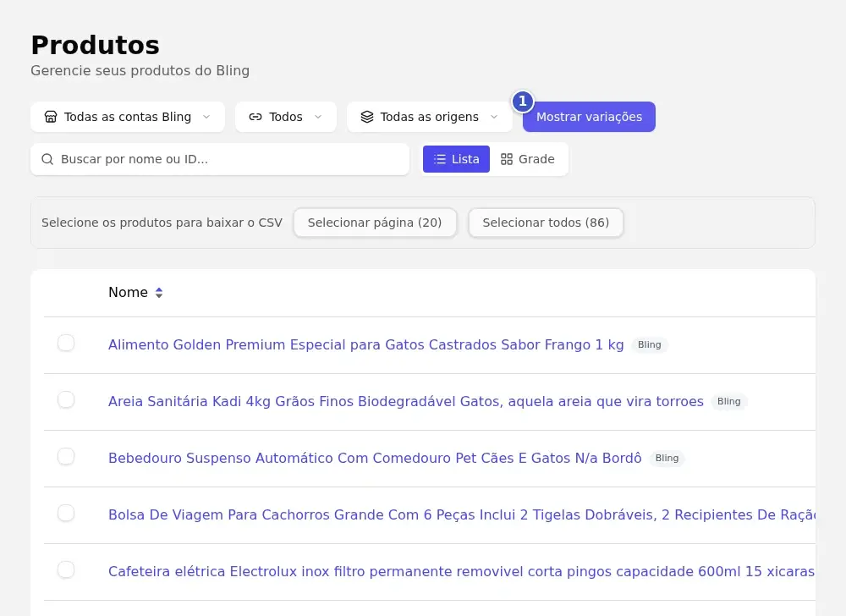
Task: Click Selecionar página (20) button
Action: [x=375, y=223]
